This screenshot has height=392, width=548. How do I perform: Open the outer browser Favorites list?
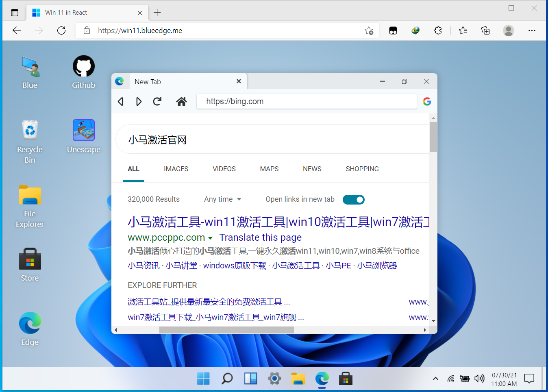point(463,30)
